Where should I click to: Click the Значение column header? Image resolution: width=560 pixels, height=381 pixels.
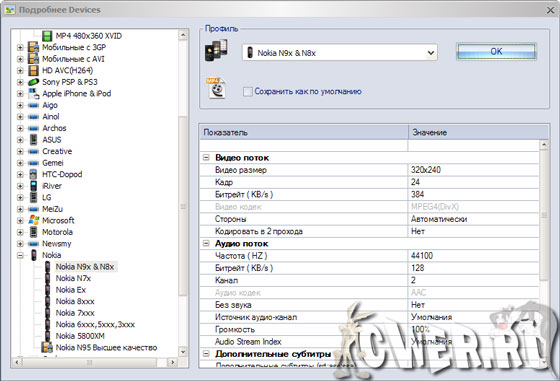coord(478,132)
